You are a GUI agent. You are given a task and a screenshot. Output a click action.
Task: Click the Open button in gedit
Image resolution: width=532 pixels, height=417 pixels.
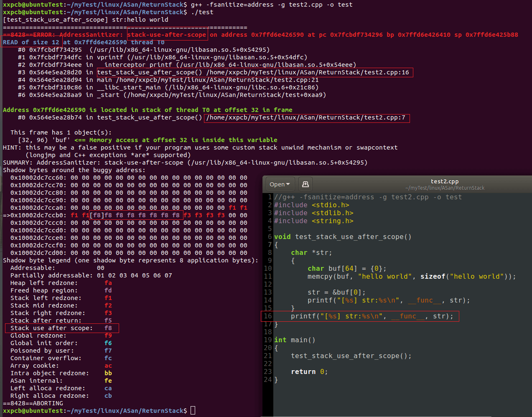tap(280, 184)
